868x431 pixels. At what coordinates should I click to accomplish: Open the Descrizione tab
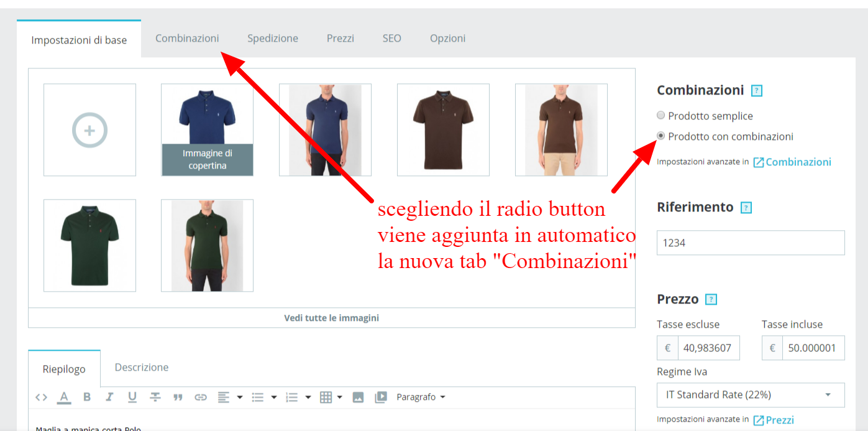point(141,368)
